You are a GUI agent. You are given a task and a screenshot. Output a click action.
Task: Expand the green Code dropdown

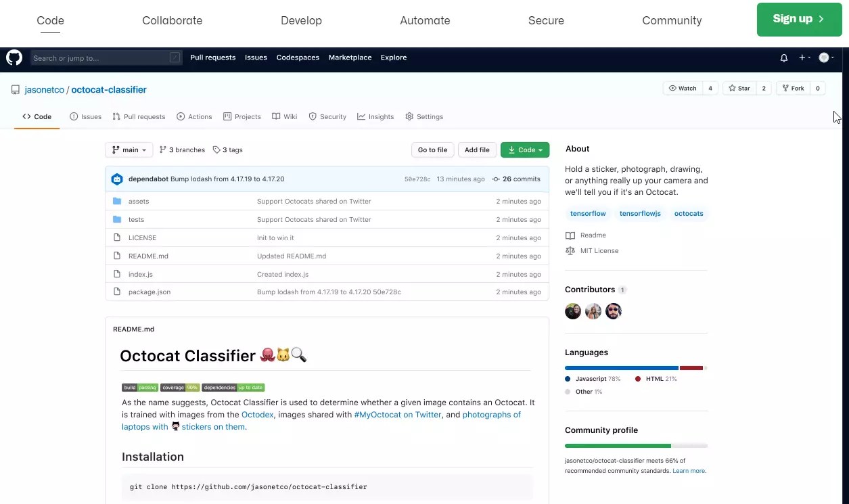525,150
